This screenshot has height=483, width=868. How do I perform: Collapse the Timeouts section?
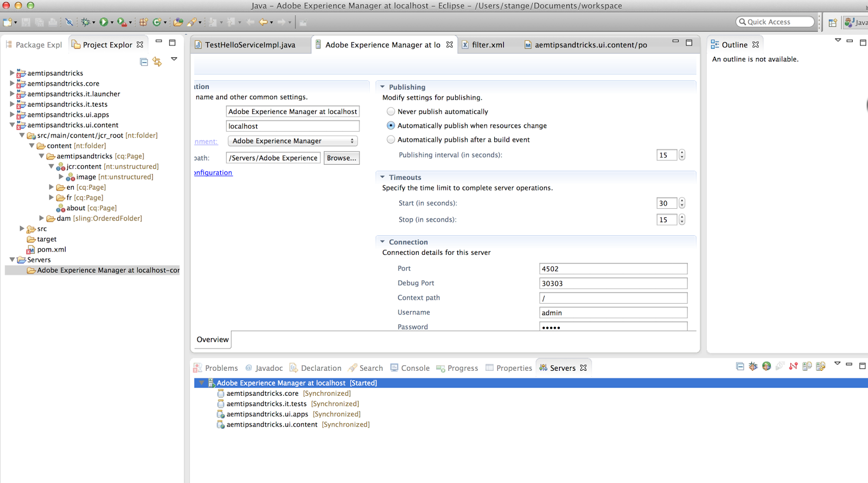pos(382,177)
